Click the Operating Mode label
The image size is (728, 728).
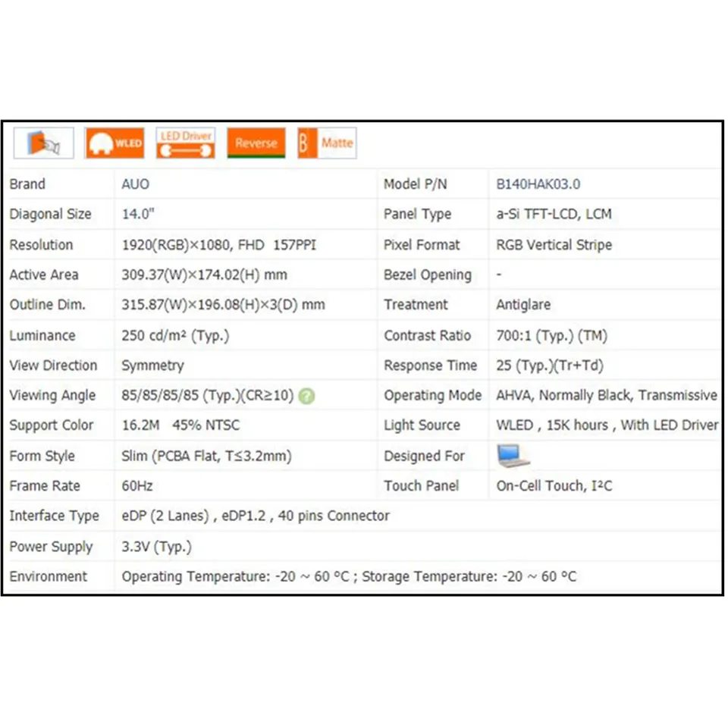coord(433,396)
